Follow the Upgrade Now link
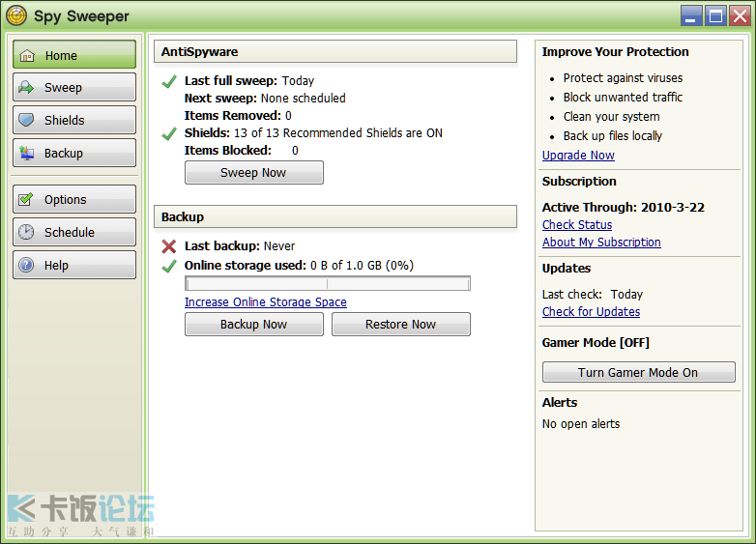 coord(578,156)
